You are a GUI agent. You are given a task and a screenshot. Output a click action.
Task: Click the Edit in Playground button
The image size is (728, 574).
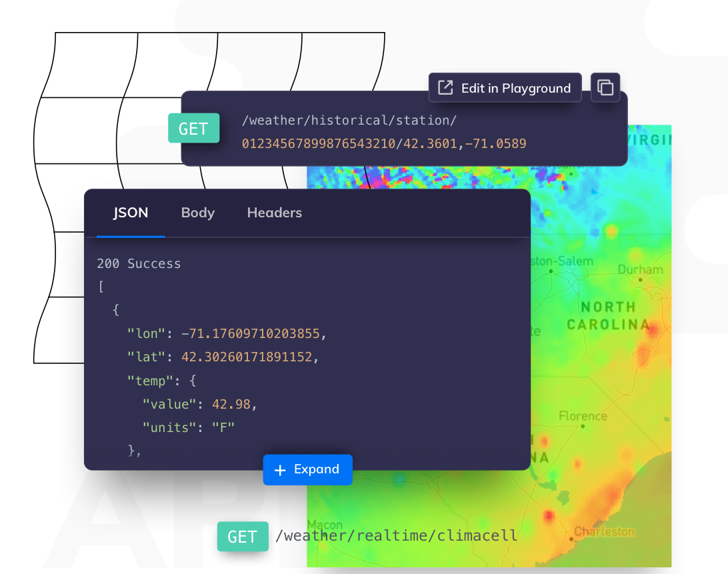(x=505, y=87)
